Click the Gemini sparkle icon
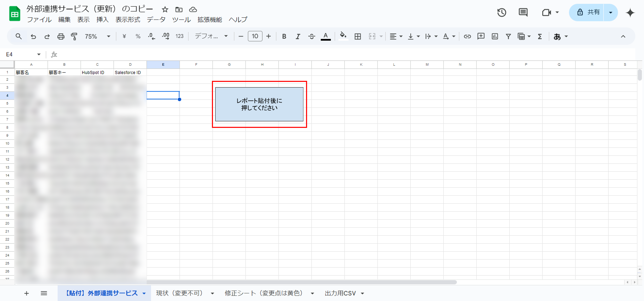The width and height of the screenshot is (644, 301). [630, 12]
